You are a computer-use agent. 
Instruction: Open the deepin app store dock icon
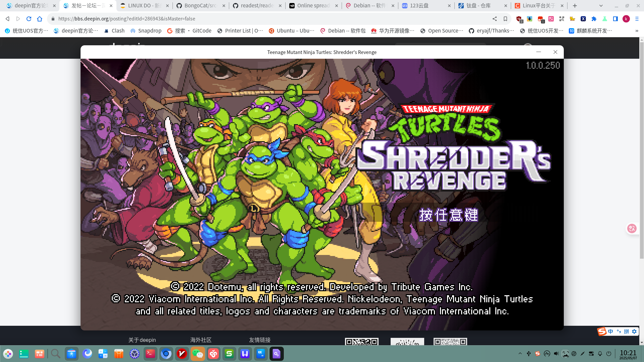(119, 354)
